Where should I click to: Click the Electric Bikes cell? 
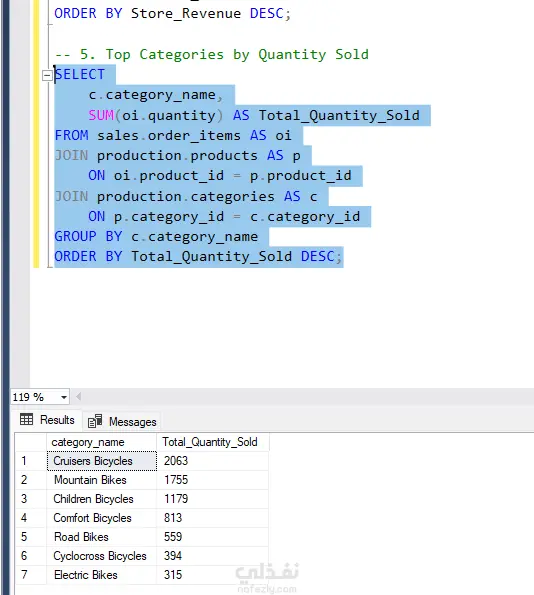pyautogui.click(x=102, y=575)
